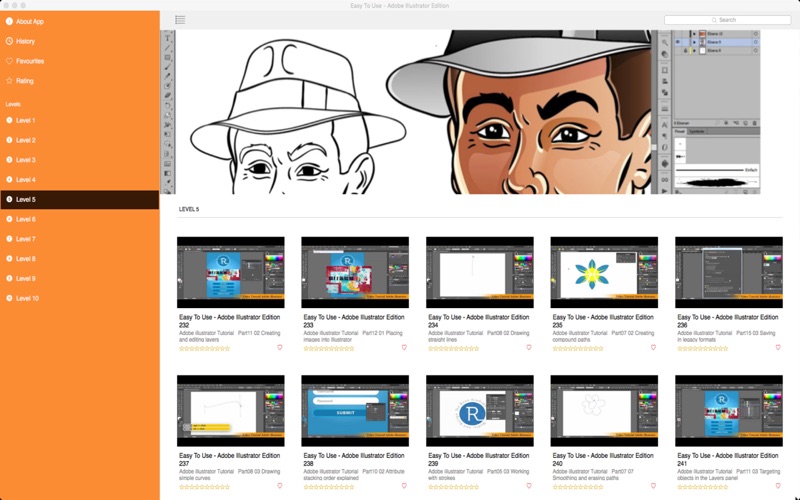Rate tutorial 239 using its star row
Screen dimensions: 800x500
pyautogui.click(x=454, y=486)
